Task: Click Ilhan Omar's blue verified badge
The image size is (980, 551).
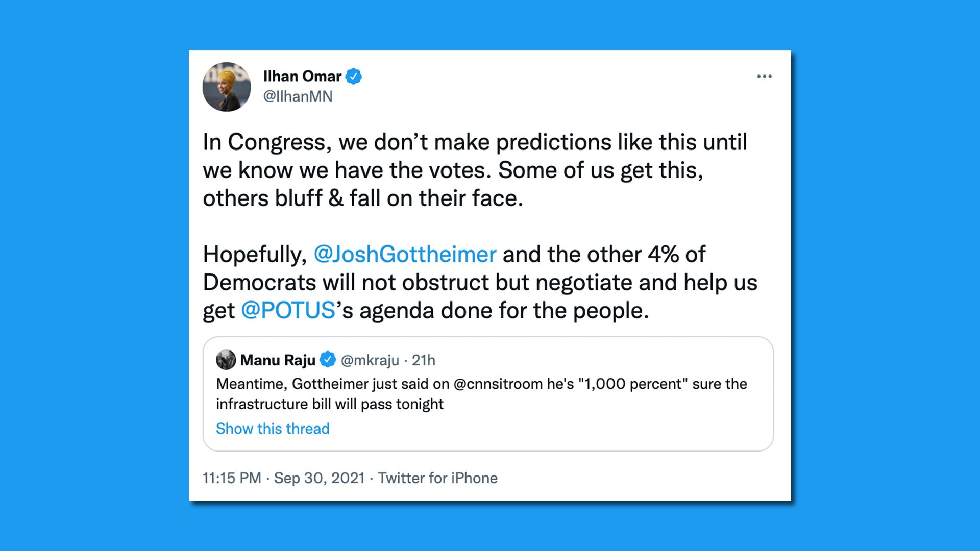Action: coord(353,77)
